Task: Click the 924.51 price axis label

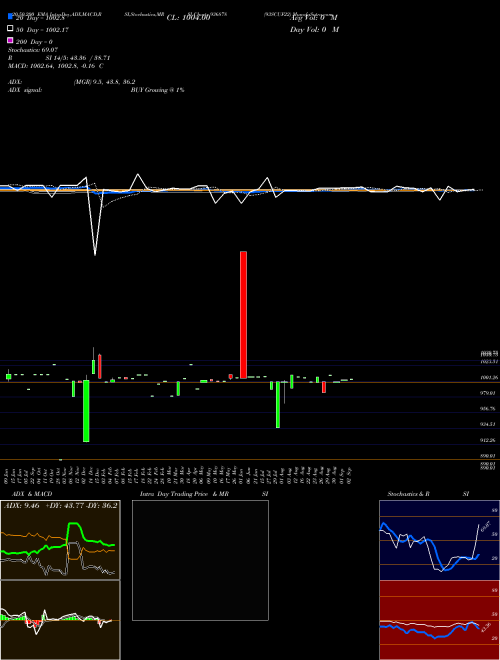Action: 488,424
